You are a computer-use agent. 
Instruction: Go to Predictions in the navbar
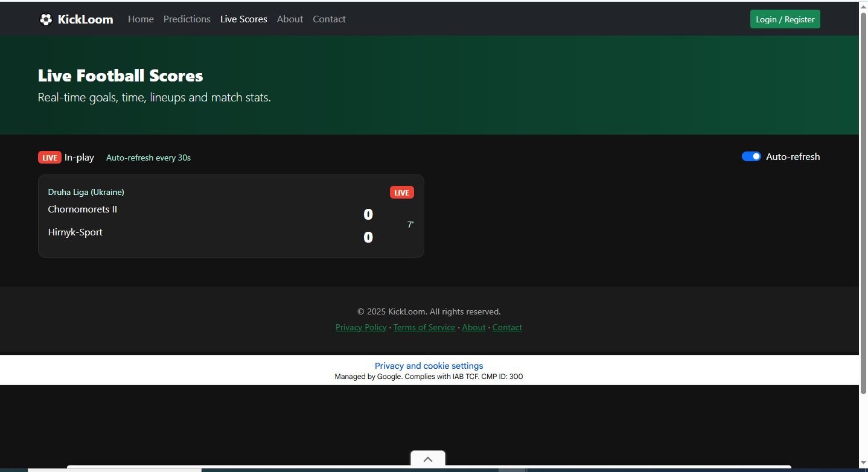[x=187, y=19]
